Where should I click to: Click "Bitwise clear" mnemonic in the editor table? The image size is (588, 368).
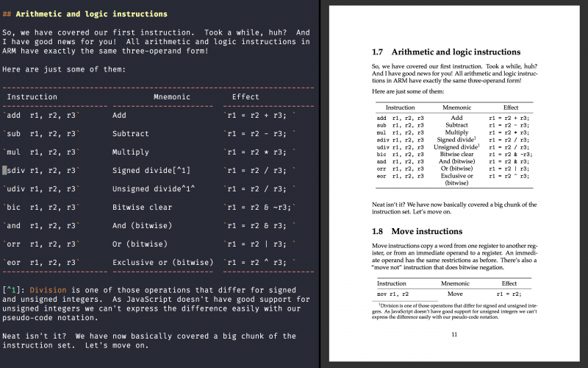coord(142,208)
